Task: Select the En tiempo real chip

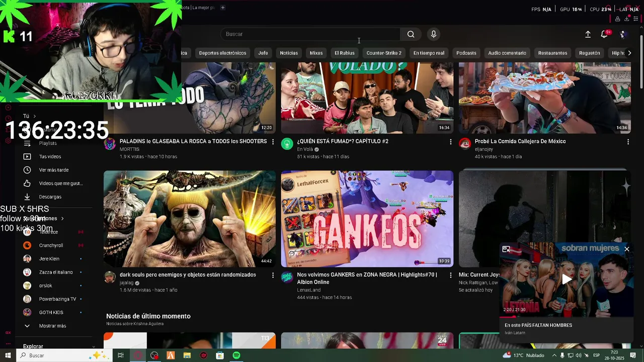Action: coord(429,53)
